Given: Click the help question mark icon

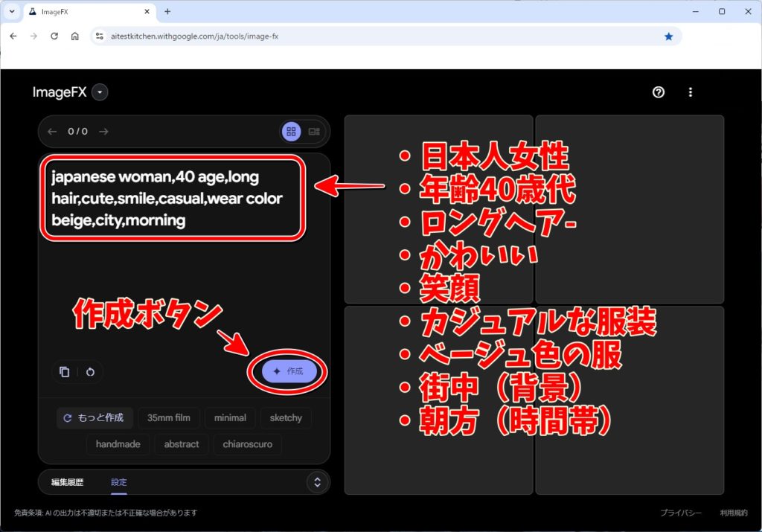Looking at the screenshot, I should (x=658, y=92).
